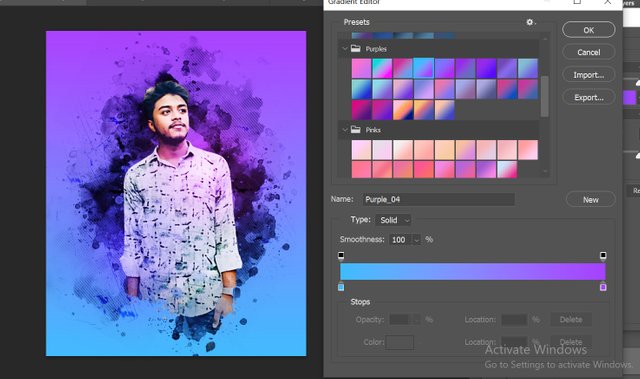This screenshot has height=379, width=640.
Task: Select seventh swatch in Purples second row
Action: coord(486,89)
